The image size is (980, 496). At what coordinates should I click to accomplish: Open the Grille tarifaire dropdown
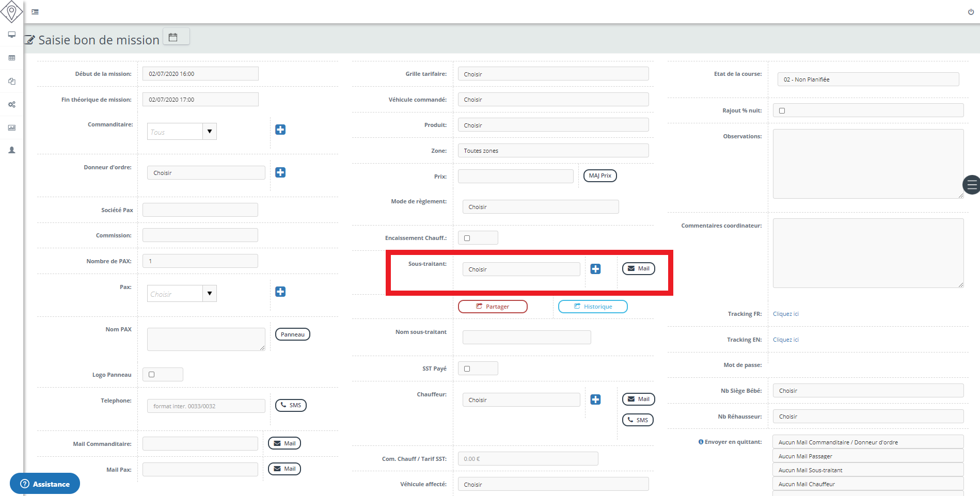pos(552,74)
